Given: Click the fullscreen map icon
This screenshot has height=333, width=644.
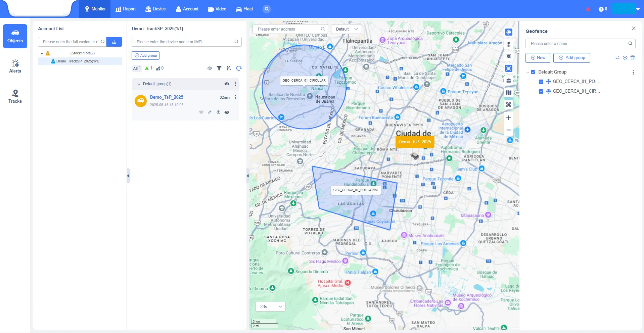Looking at the screenshot, I should point(508,104).
